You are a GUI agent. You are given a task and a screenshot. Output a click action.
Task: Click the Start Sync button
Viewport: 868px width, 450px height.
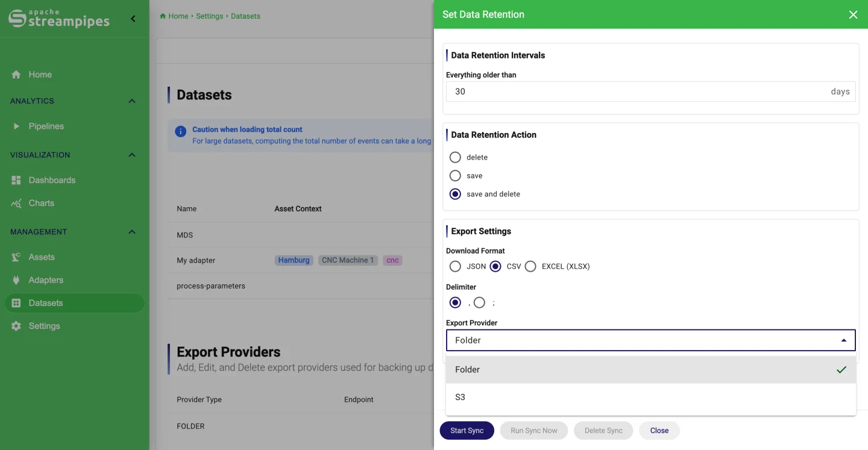tap(467, 431)
